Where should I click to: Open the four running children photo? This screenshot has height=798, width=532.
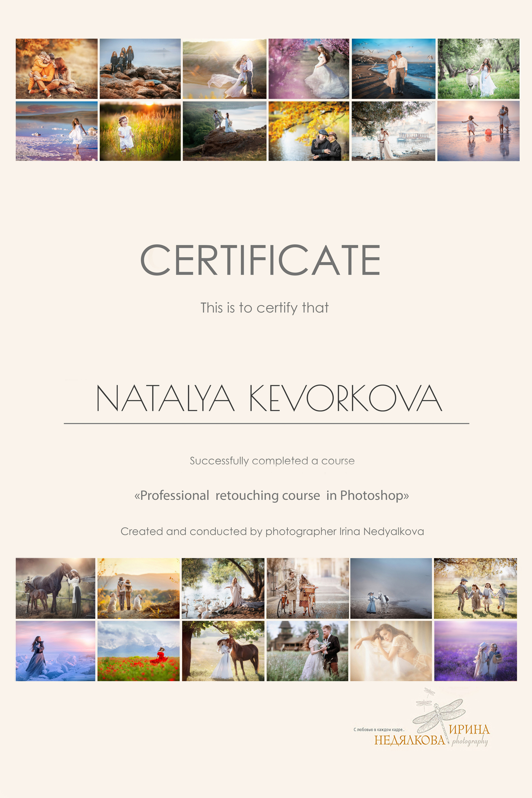coord(475,588)
